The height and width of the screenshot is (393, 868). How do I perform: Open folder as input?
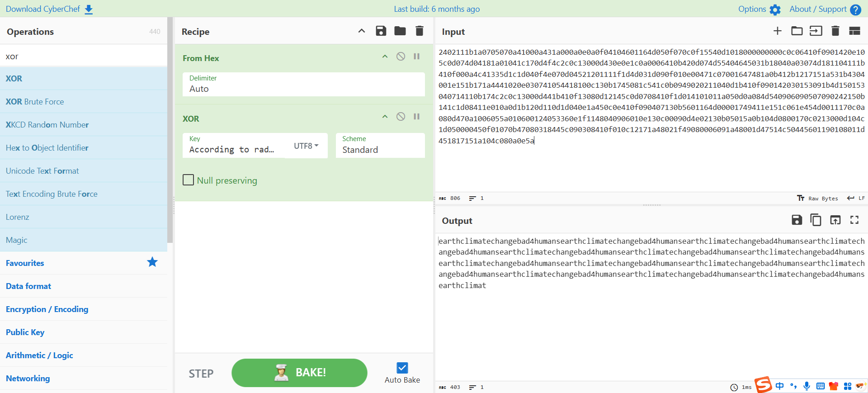click(x=797, y=31)
